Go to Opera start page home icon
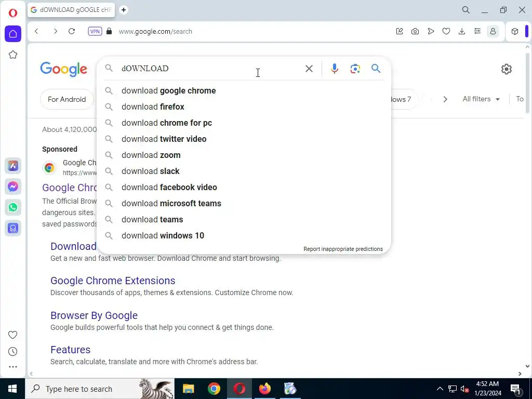The height and width of the screenshot is (399, 532). 13,34
